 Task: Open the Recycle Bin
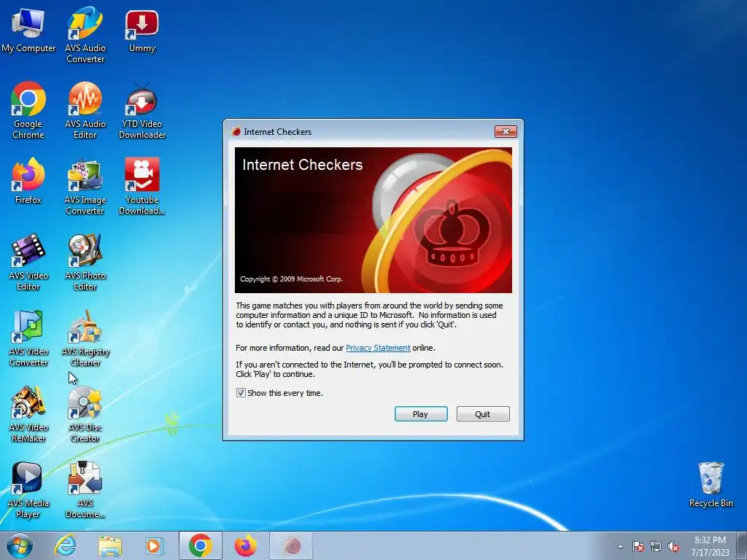tap(711, 485)
